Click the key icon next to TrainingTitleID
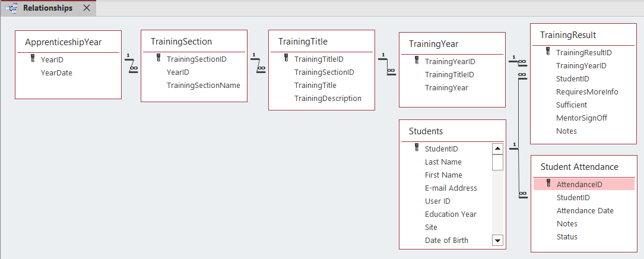The image size is (644, 259). (286, 59)
